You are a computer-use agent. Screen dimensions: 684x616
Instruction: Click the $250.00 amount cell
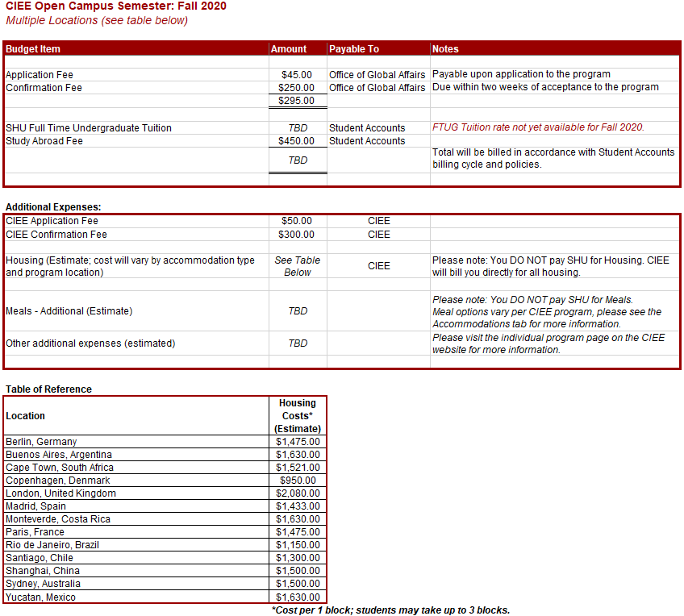point(296,88)
